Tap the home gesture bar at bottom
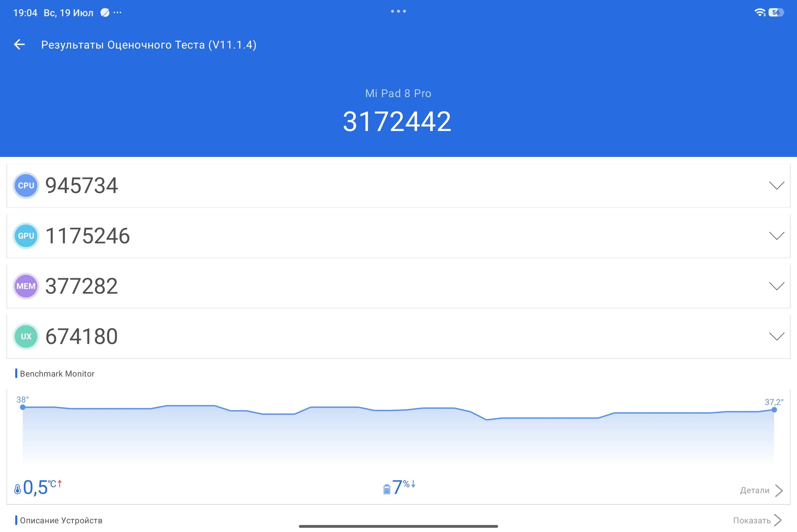 click(398, 526)
